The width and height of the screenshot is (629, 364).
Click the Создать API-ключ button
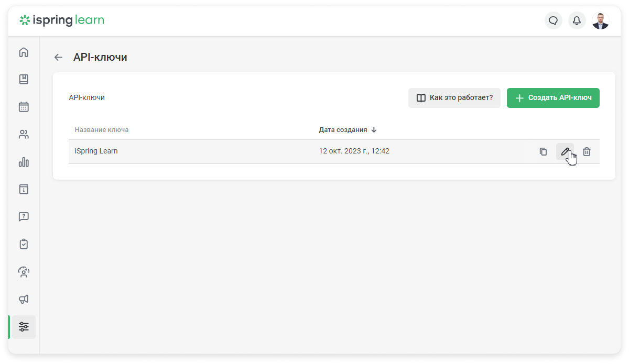tap(553, 98)
